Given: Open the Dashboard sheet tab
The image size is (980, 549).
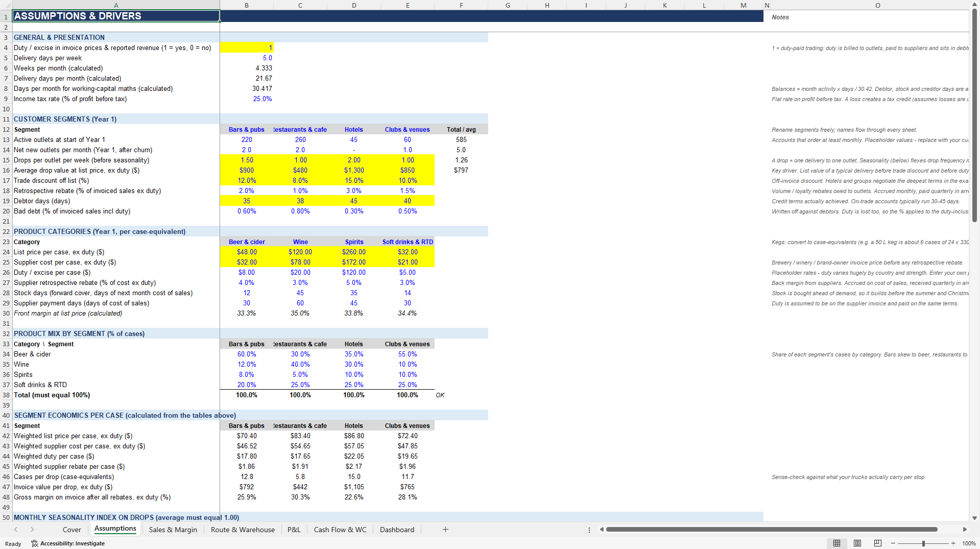Looking at the screenshot, I should click(397, 530).
